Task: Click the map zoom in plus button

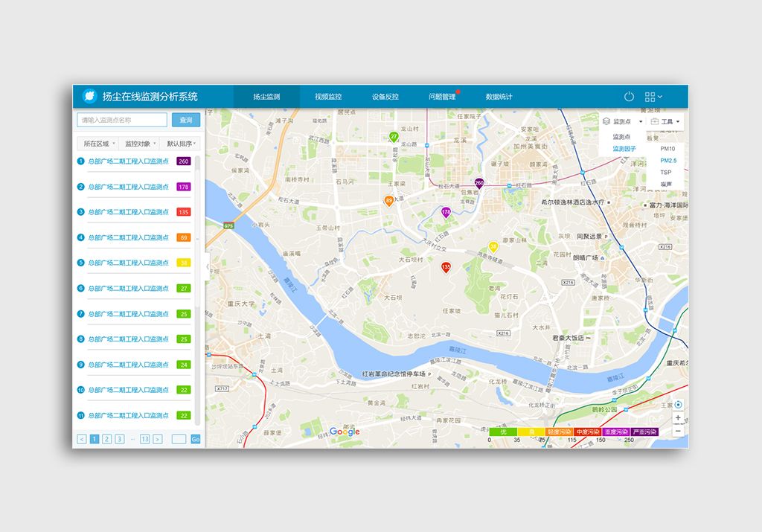Action: [x=677, y=418]
